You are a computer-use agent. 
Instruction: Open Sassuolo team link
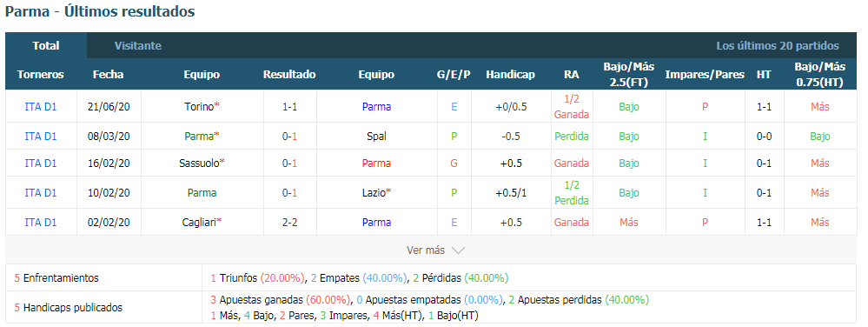[x=199, y=163]
